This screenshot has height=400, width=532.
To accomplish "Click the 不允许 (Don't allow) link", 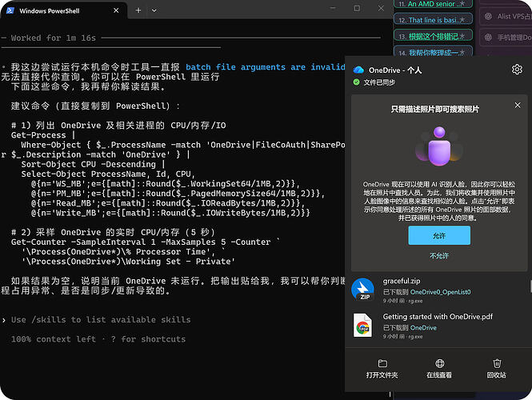I will click(x=439, y=256).
